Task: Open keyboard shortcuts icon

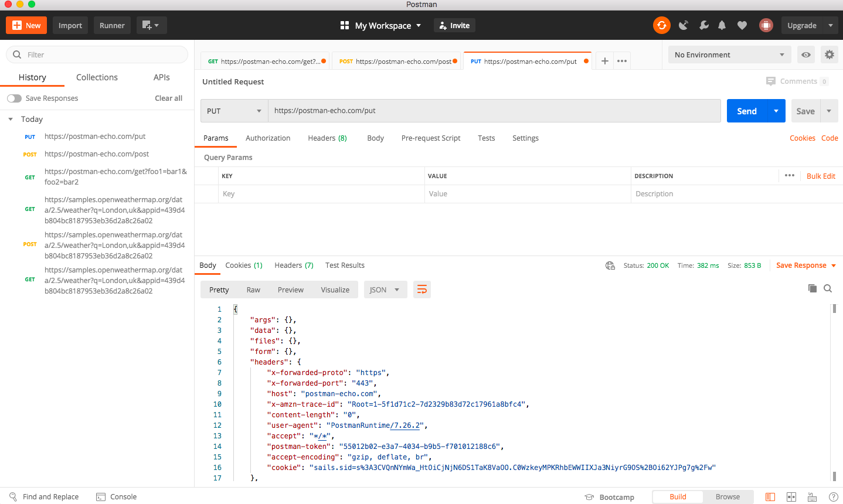Action: 812,497
